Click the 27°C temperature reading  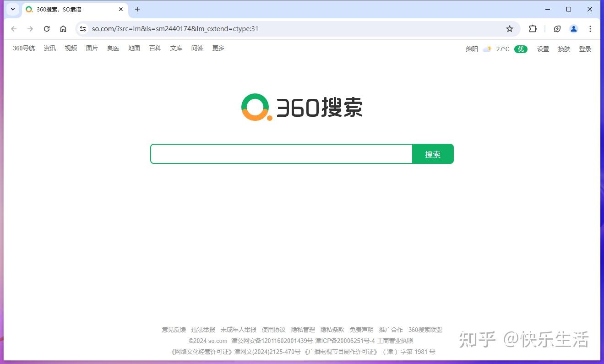(x=503, y=49)
